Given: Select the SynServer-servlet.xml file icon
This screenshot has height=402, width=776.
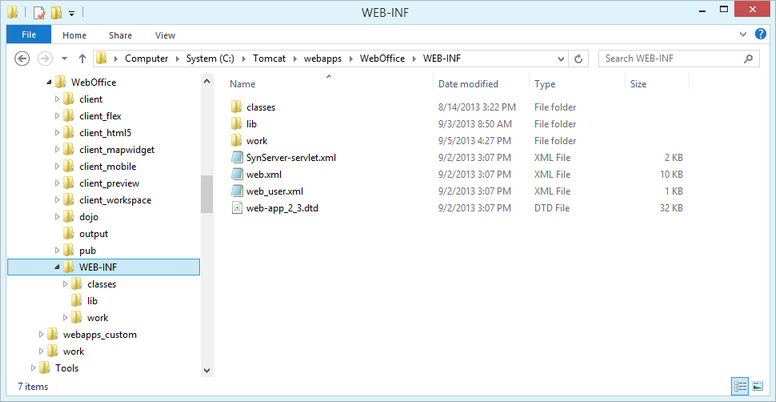Looking at the screenshot, I should (x=238, y=157).
